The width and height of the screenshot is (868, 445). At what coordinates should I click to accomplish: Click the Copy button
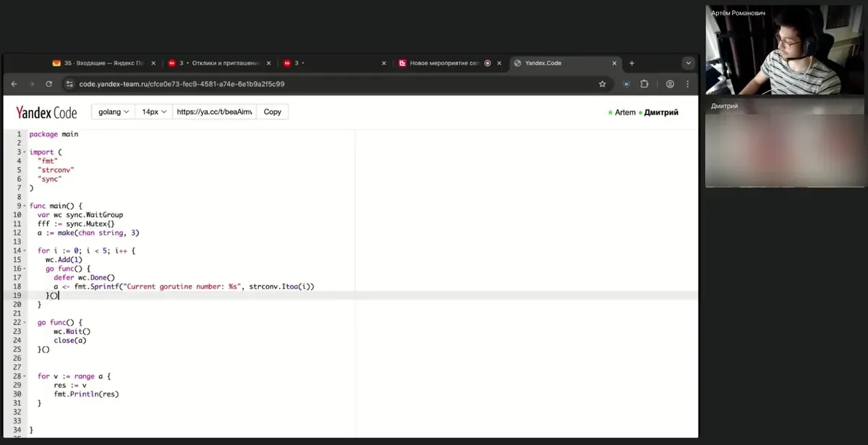[273, 112]
